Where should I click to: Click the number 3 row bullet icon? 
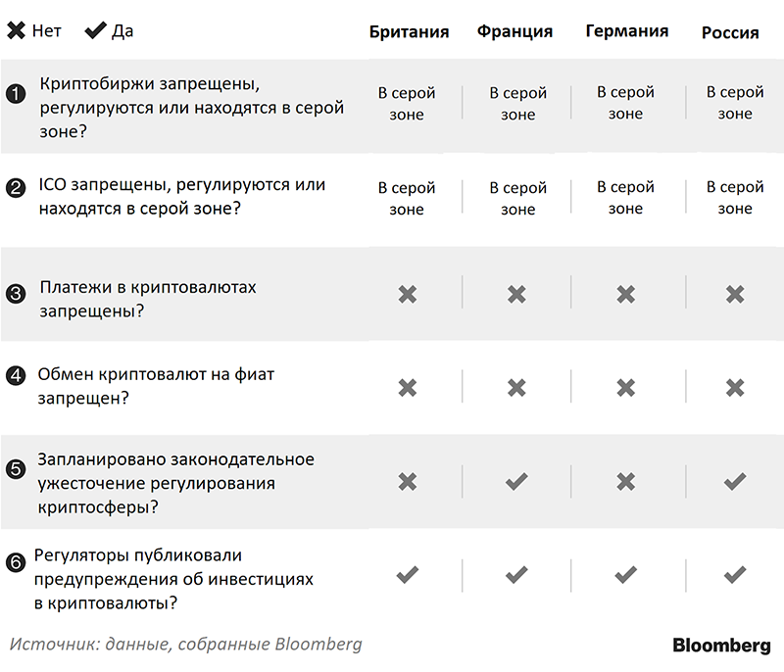(15, 293)
